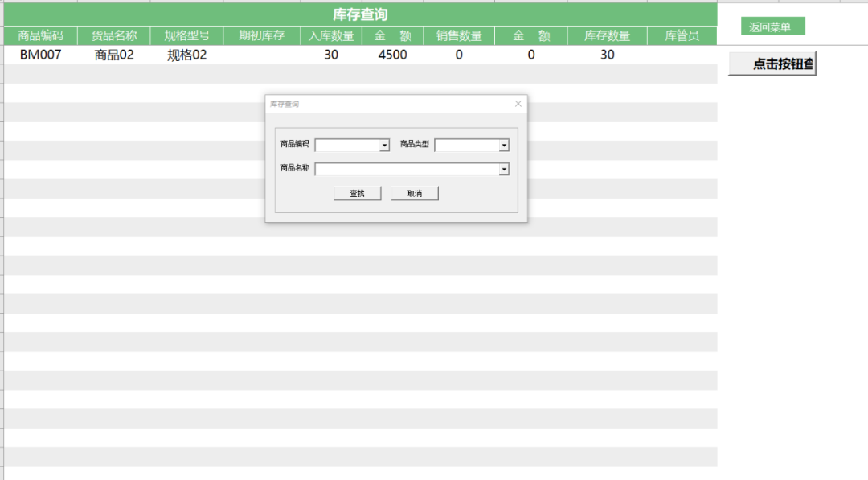Viewport: 868px width, 480px height.
Task: Click the 查找 button in the dialog
Action: [x=357, y=194]
